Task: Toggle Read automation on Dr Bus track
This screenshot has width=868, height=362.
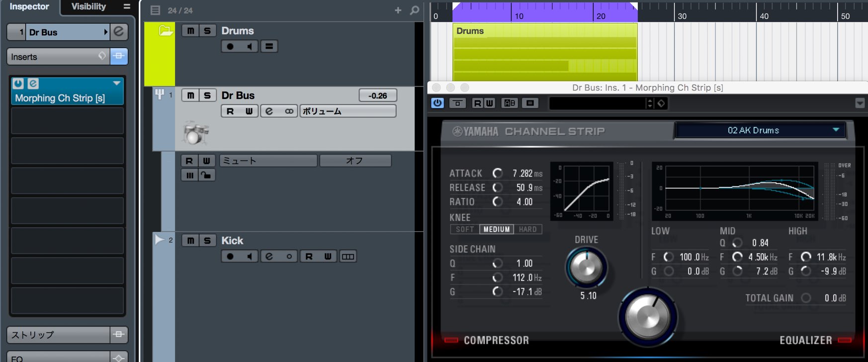Action: pyautogui.click(x=230, y=111)
